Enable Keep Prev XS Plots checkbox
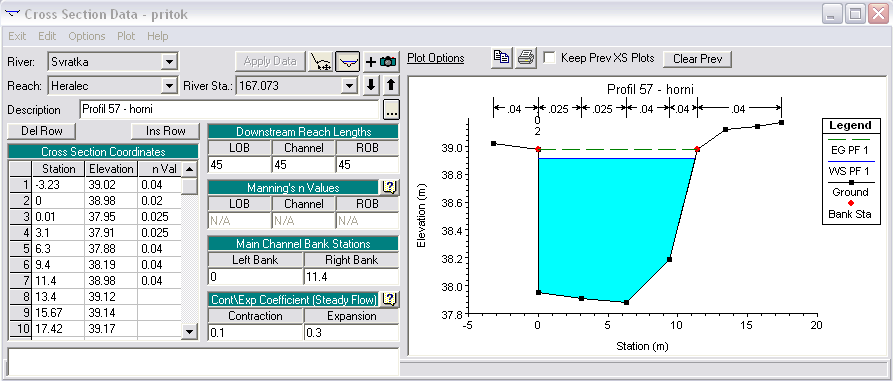 549,58
